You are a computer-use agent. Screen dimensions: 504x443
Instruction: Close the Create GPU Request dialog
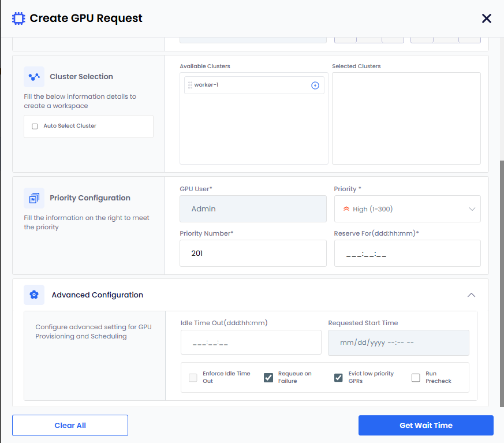[486, 18]
